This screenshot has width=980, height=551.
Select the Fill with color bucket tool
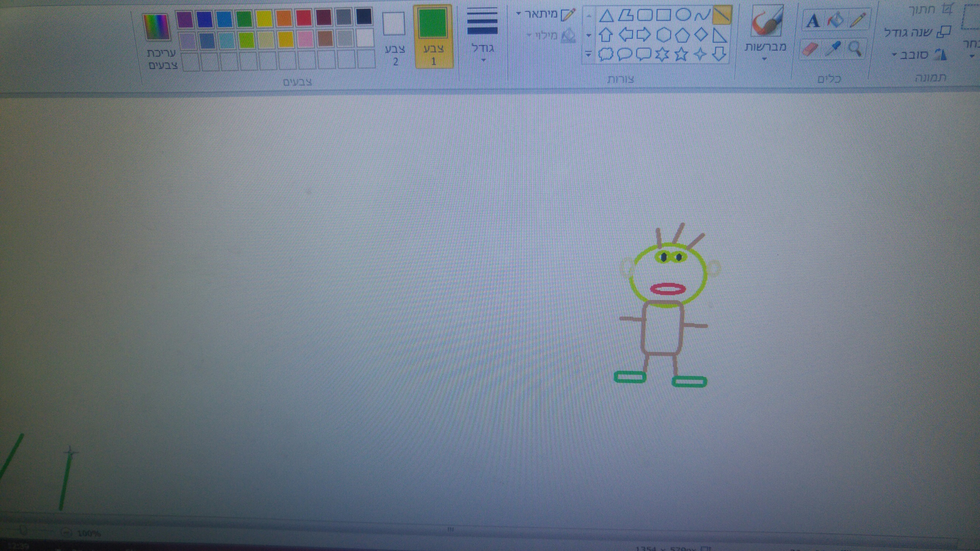click(x=835, y=20)
